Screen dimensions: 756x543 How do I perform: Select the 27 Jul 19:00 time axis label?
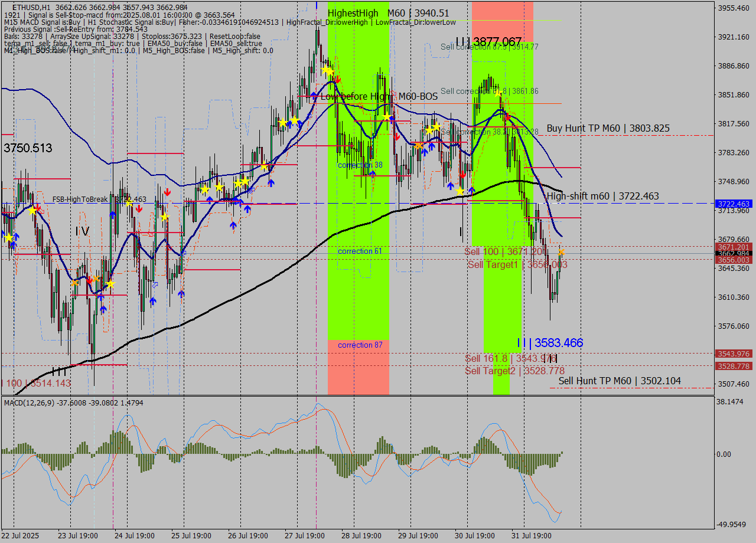click(304, 535)
